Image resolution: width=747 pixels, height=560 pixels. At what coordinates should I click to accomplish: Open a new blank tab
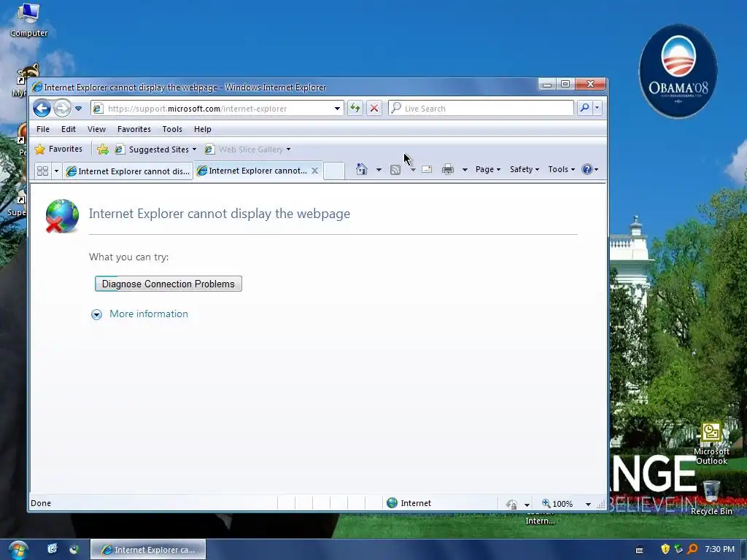pos(334,171)
